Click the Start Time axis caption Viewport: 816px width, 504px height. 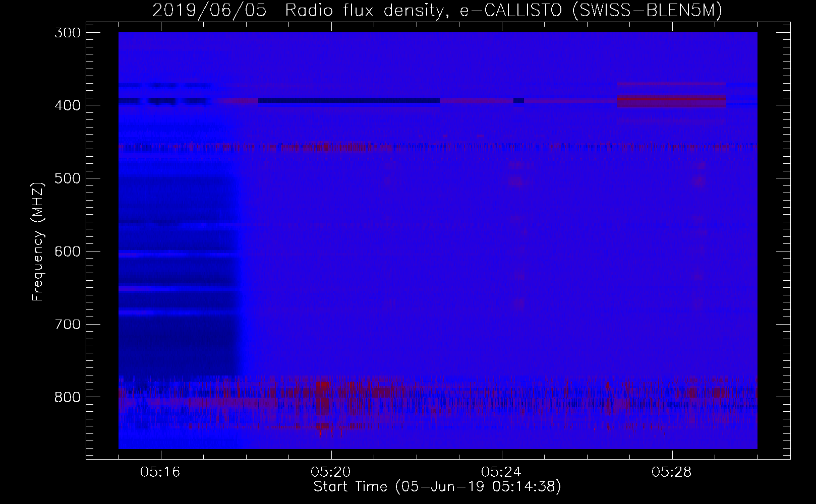(x=437, y=487)
